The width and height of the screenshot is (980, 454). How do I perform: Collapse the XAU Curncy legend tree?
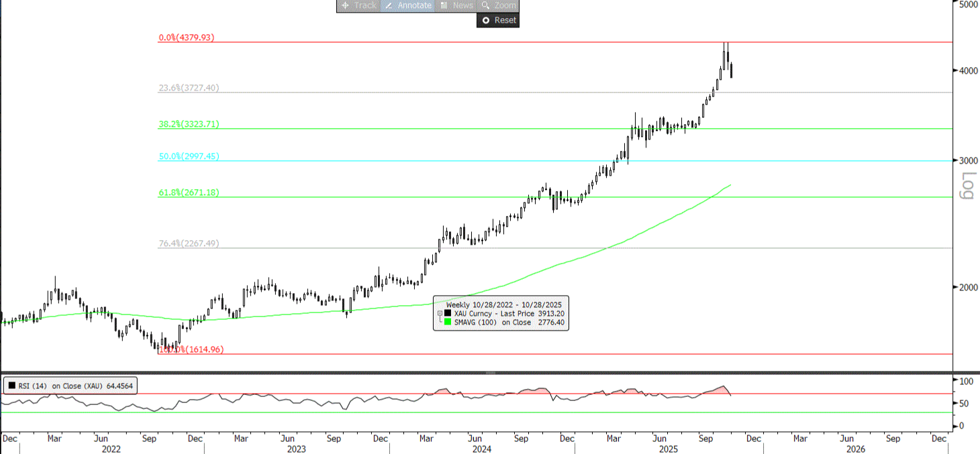click(x=440, y=313)
